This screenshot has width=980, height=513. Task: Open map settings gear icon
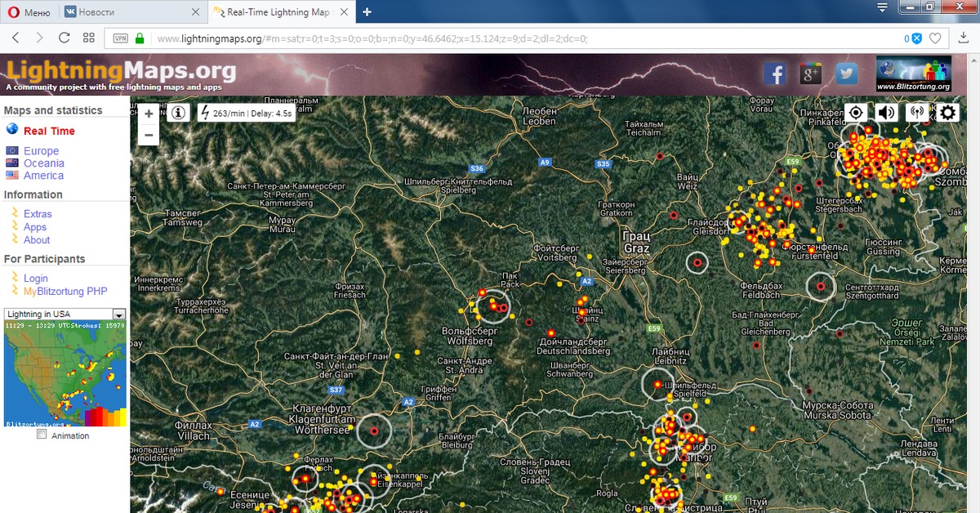[x=947, y=113]
